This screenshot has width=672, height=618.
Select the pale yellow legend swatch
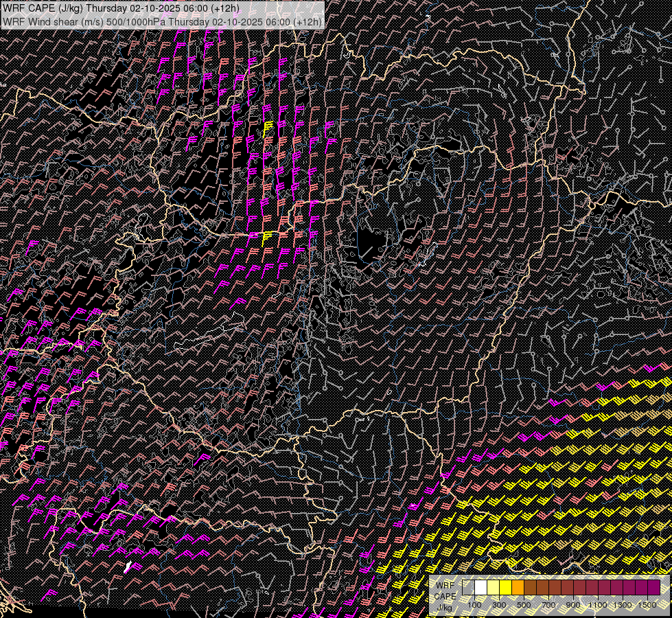click(x=493, y=587)
